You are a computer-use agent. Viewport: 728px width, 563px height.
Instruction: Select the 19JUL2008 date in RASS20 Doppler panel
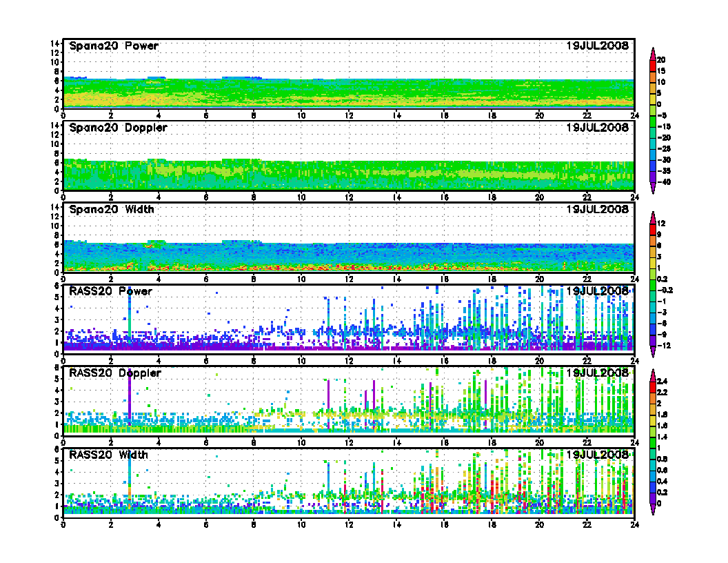click(x=597, y=373)
